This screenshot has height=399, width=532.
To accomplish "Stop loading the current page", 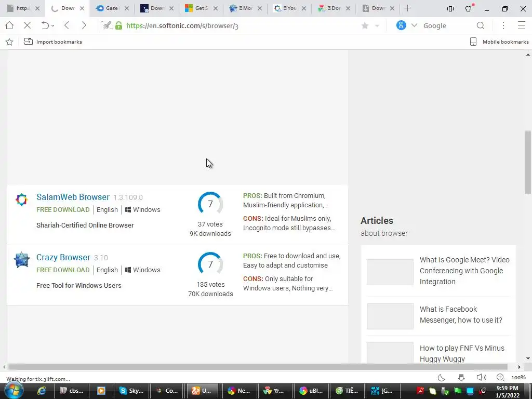I will [x=27, y=25].
